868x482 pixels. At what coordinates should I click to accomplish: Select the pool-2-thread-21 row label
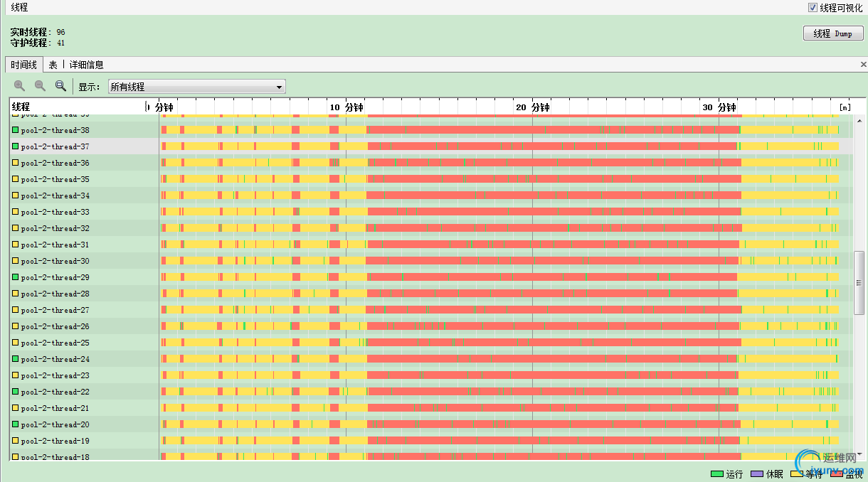[55, 408]
